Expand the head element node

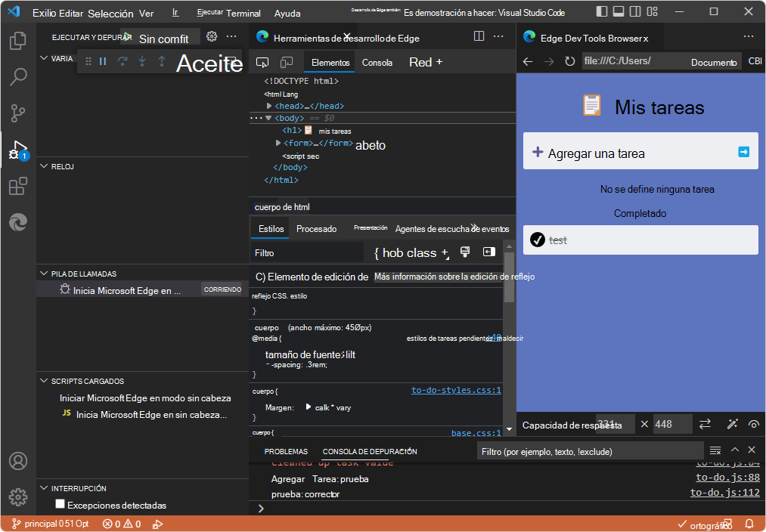(x=269, y=107)
